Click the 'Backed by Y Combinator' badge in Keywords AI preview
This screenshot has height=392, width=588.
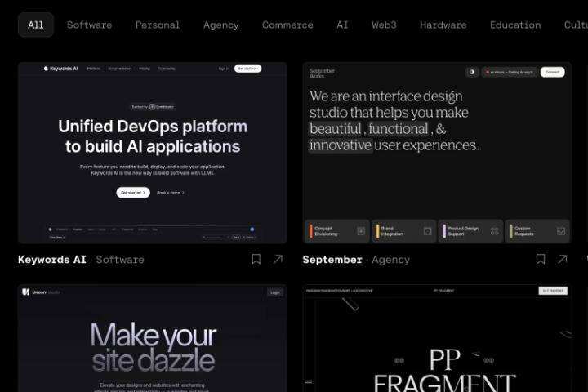[x=153, y=107]
